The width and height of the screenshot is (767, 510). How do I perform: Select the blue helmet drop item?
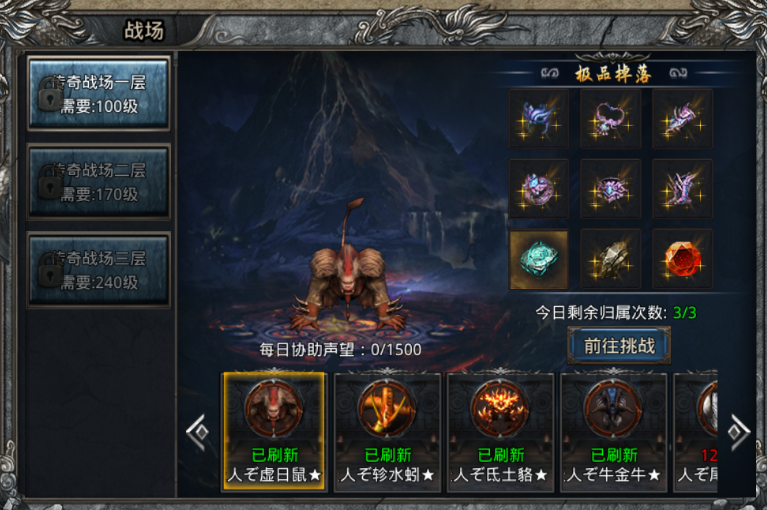click(539, 119)
